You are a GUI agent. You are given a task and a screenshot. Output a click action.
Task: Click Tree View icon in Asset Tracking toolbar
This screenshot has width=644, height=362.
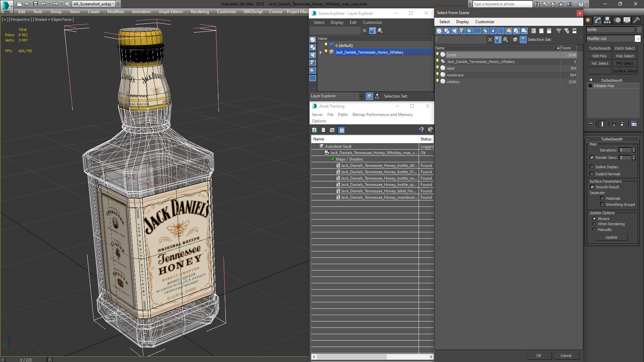point(332,130)
